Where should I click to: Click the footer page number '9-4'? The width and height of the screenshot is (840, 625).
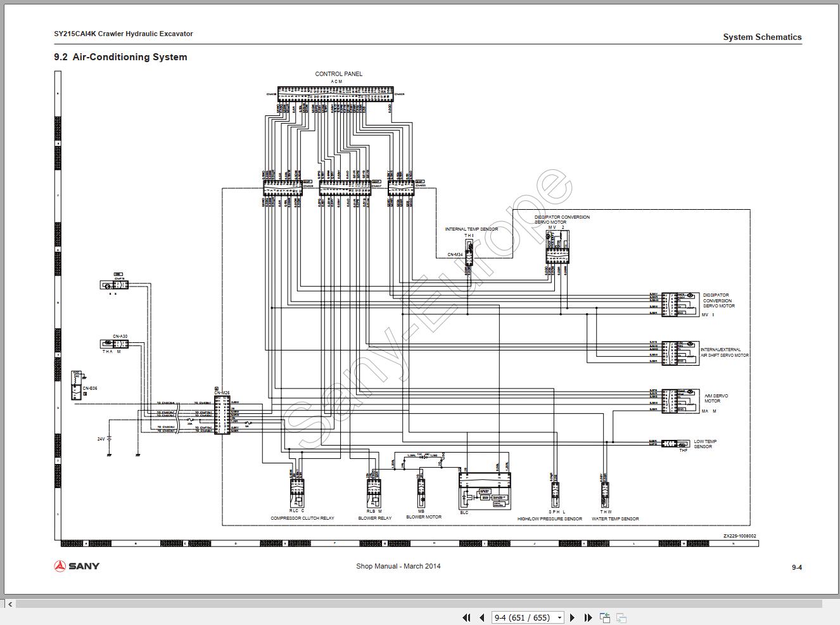click(x=797, y=568)
